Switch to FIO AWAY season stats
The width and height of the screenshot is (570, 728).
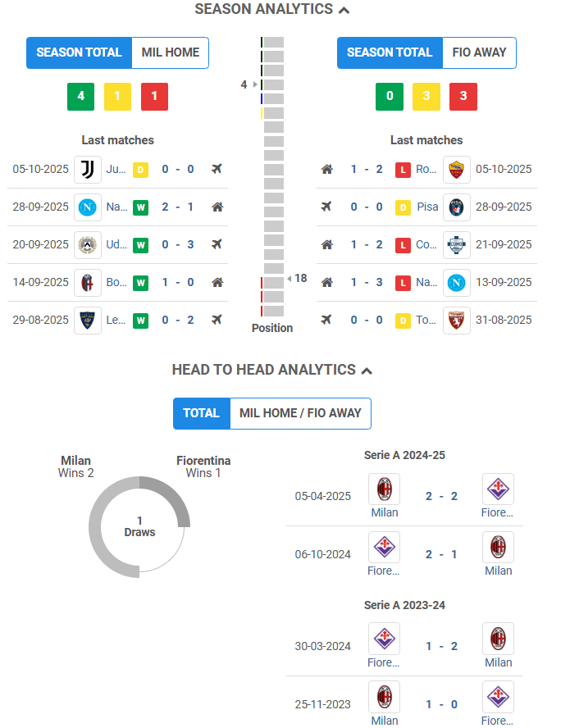click(479, 52)
